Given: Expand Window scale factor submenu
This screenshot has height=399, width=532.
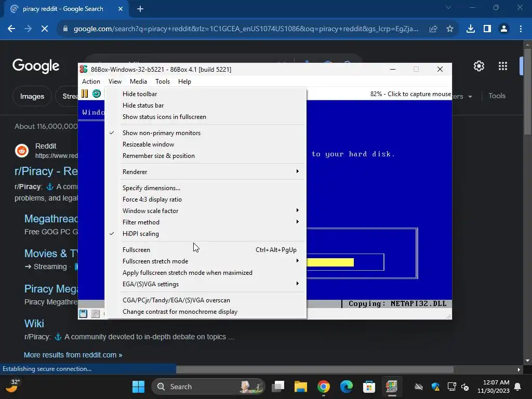Looking at the screenshot, I should click(206, 211).
